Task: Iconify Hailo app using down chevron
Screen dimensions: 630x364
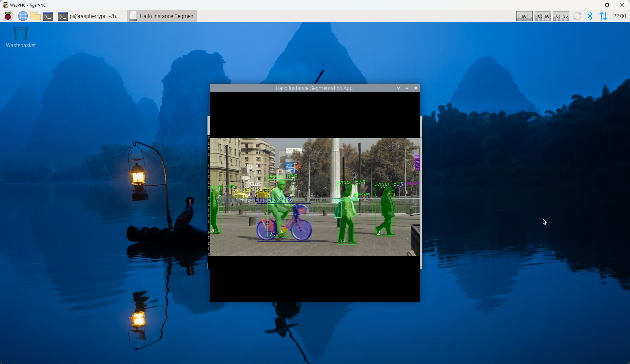Action: (398, 88)
